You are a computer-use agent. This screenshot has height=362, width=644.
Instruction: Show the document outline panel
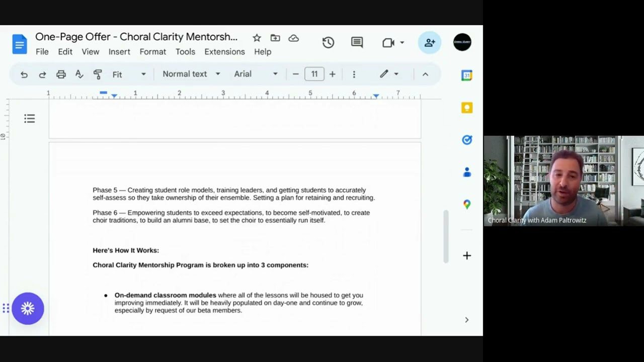point(30,119)
